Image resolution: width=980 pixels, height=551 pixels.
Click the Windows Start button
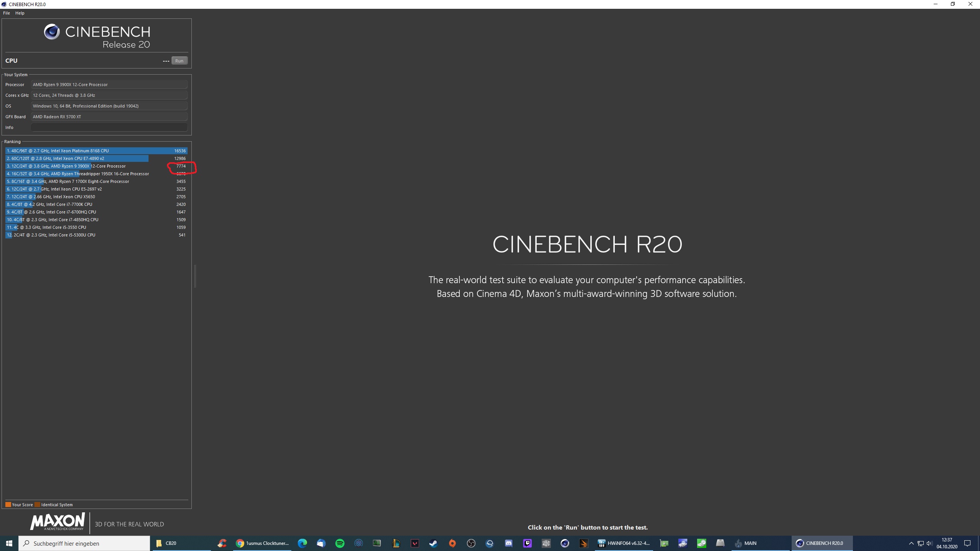click(9, 543)
